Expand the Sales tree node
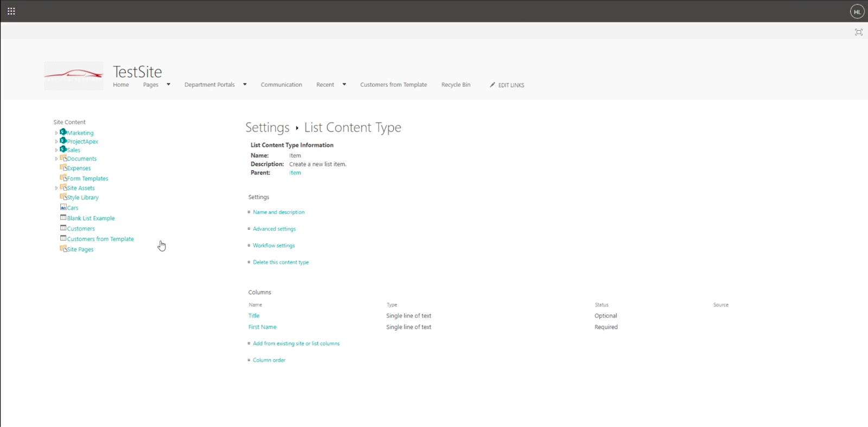This screenshot has width=868, height=427. (x=56, y=150)
